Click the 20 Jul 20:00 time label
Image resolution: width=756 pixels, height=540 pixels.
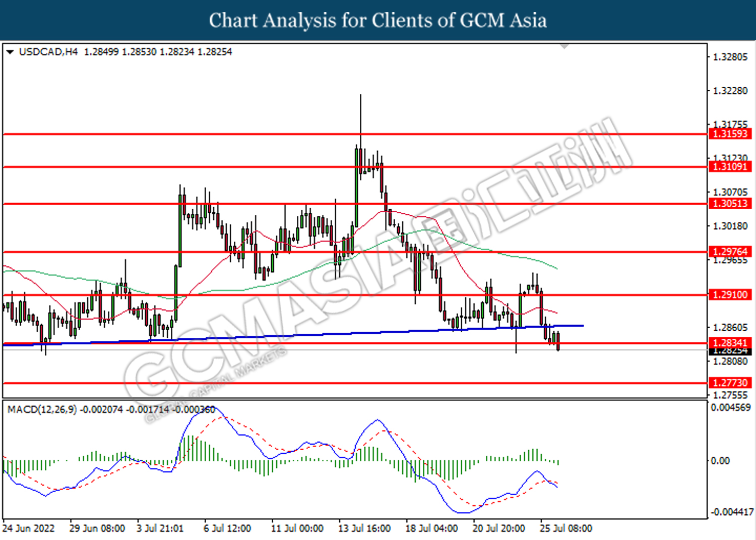[498, 528]
